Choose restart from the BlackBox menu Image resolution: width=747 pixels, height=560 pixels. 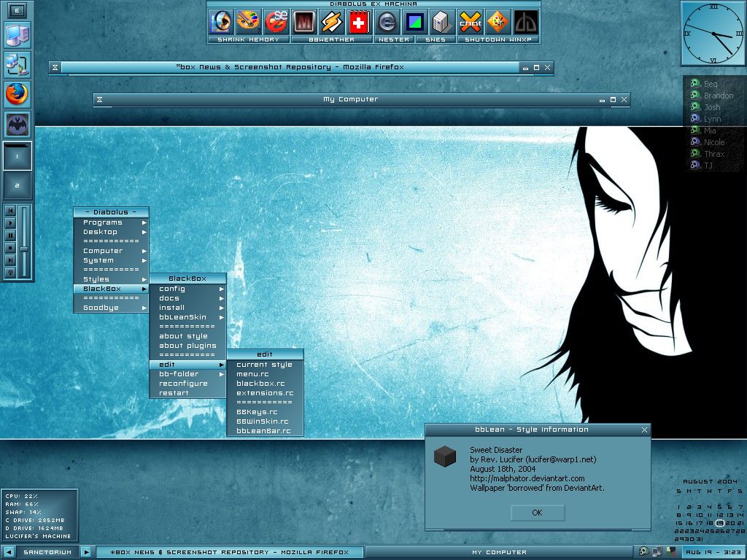(187, 393)
